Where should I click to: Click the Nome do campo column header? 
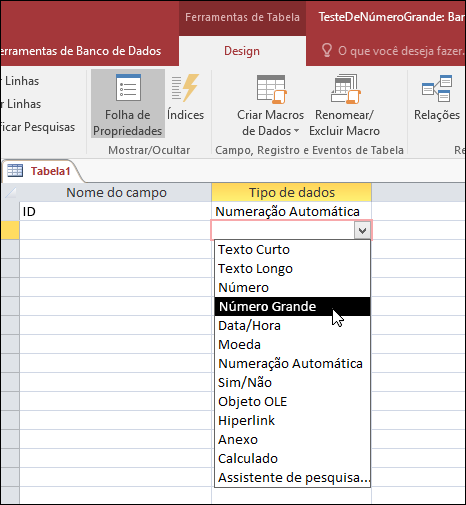pos(115,192)
